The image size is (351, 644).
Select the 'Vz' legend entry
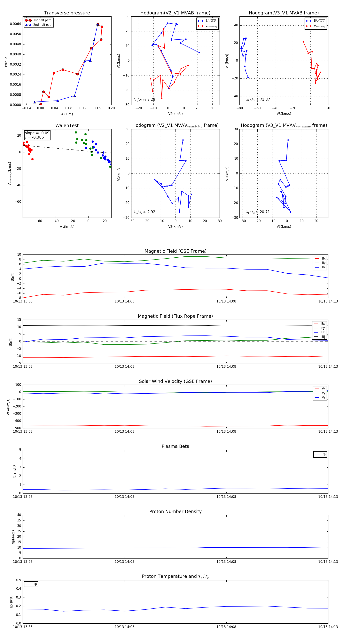(320, 398)
